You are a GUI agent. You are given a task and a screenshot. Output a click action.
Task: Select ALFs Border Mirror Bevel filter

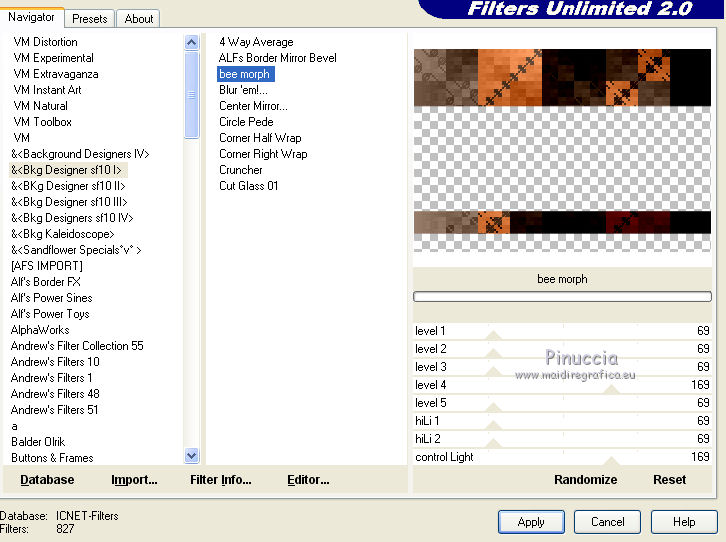pos(277,58)
